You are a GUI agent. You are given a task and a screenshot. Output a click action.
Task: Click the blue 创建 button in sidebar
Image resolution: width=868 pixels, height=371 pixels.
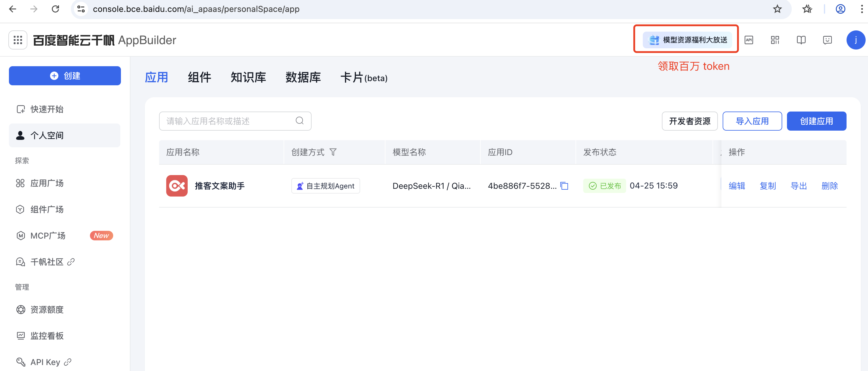65,76
